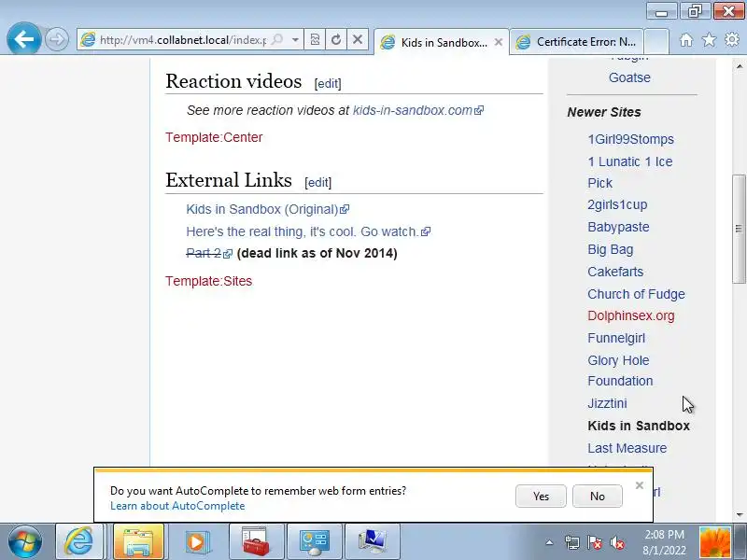Open the red toolbox taskbar icon
This screenshot has width=747, height=560.
tap(255, 541)
